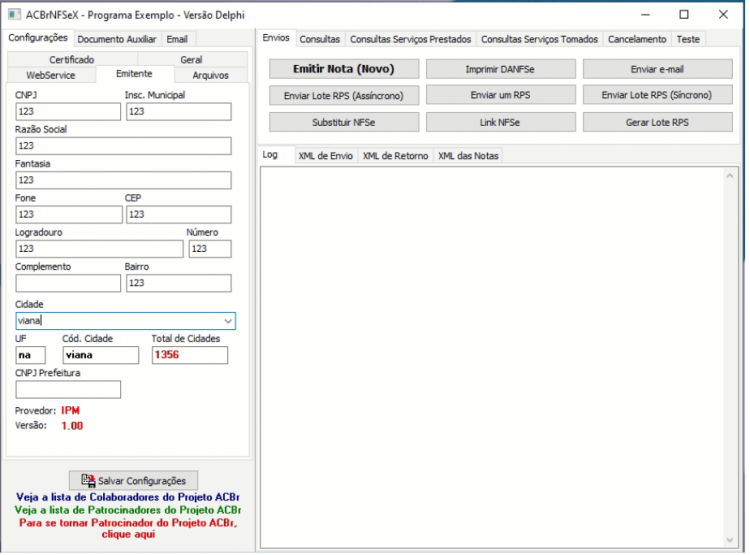Click the CNPJ Prefeitura input field
The image size is (750, 555).
[68, 389]
